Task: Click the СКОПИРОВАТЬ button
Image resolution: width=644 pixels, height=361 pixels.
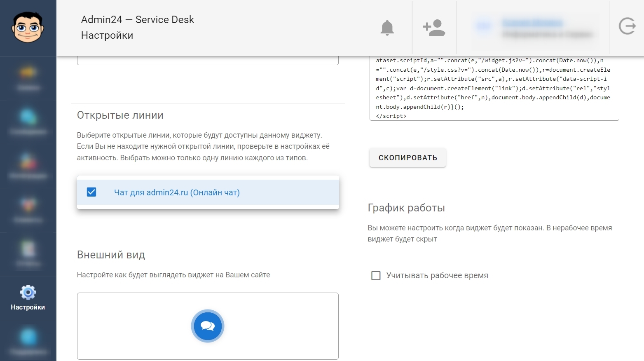Action: pyautogui.click(x=407, y=158)
